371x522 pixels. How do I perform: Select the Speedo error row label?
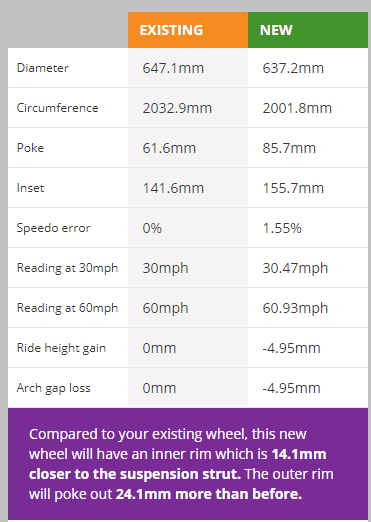click(x=53, y=228)
